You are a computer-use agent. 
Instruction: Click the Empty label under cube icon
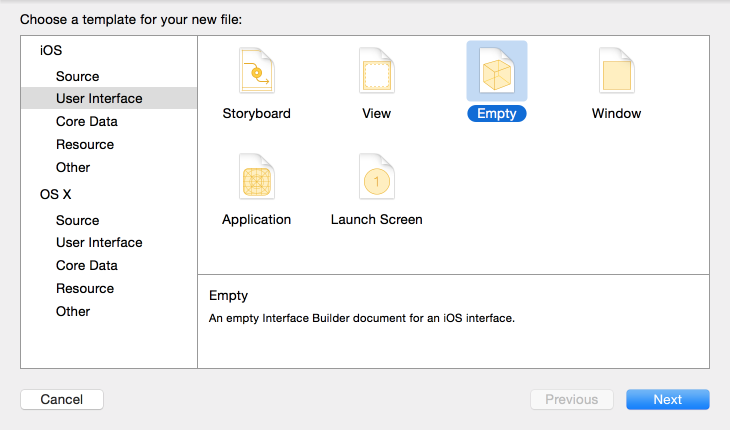coord(496,113)
